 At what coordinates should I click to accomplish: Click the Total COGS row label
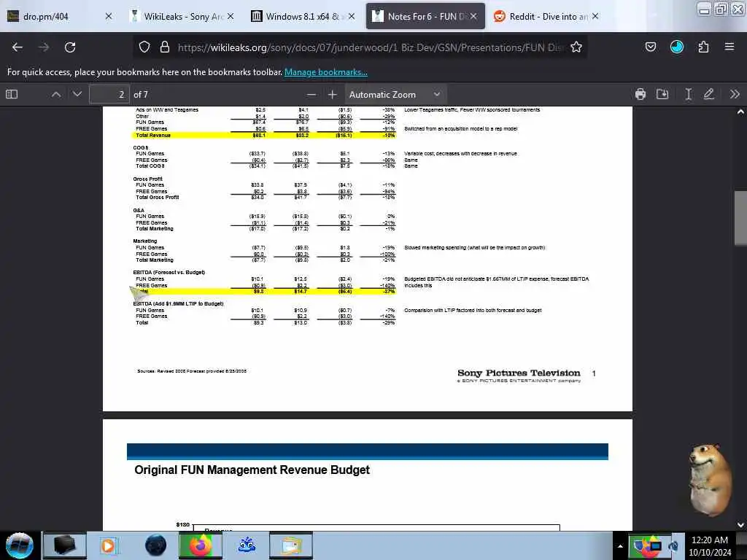[150, 166]
